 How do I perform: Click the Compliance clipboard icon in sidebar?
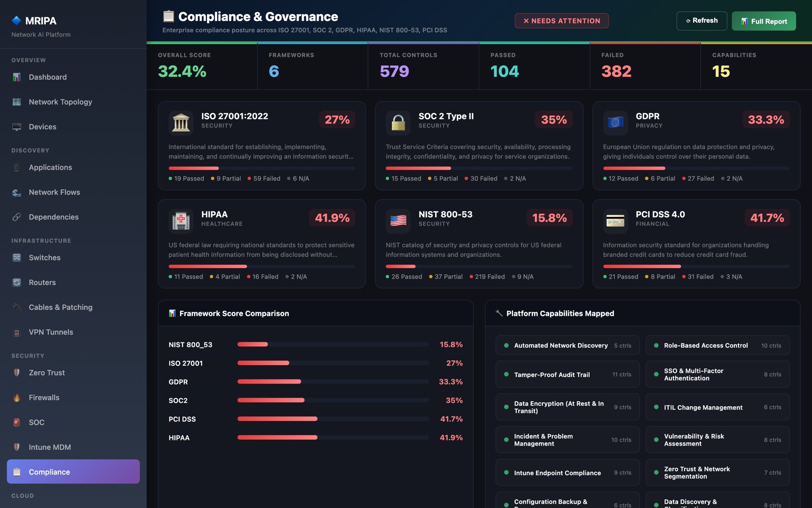coord(17,472)
